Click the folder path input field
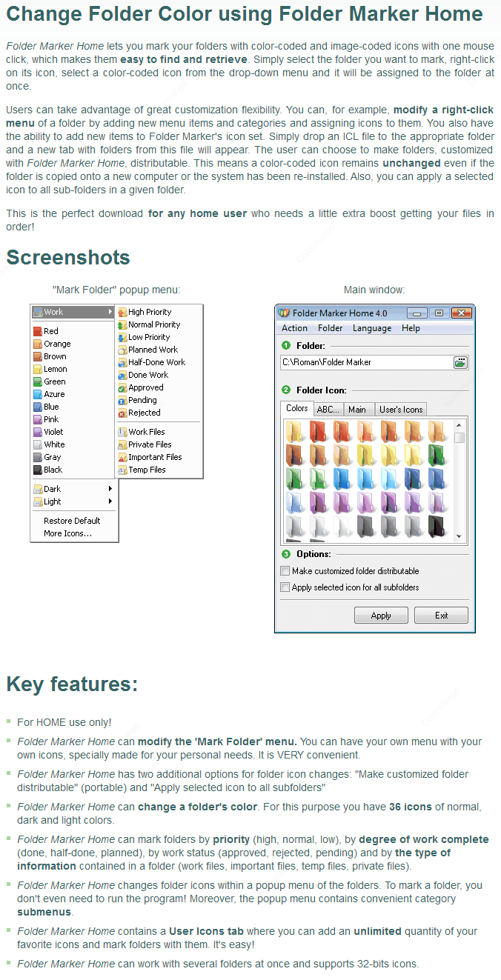The height and width of the screenshot is (980, 501). 366,362
